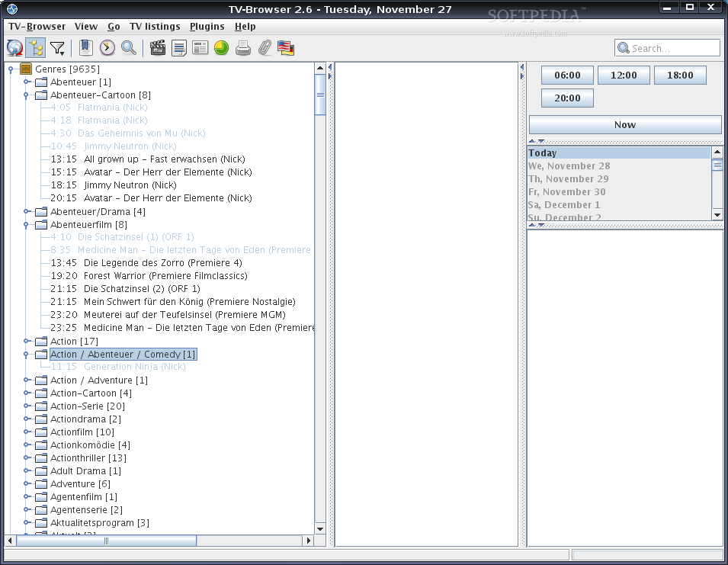Screen dimensions: 728x565
Task: Open the View menu
Action: 86,27
